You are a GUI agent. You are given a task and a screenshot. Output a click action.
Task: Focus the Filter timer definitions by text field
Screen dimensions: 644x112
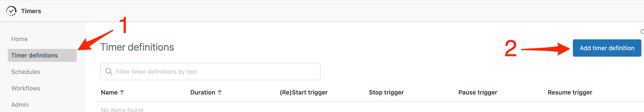(x=210, y=72)
